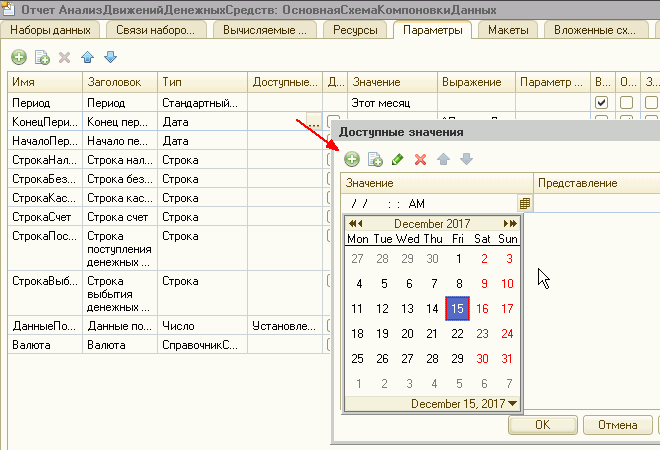Click the Заголовок column header
The image size is (660, 450).
pos(120,82)
